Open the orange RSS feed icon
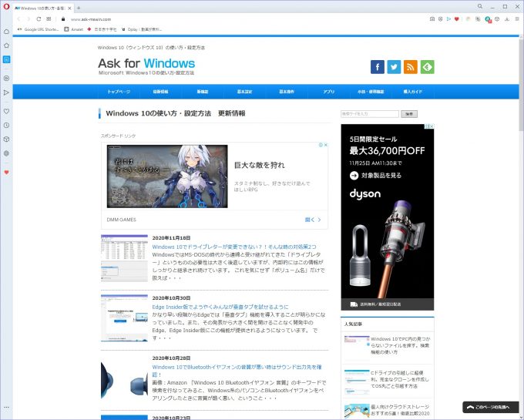Image resolution: width=524 pixels, height=420 pixels. click(411, 67)
